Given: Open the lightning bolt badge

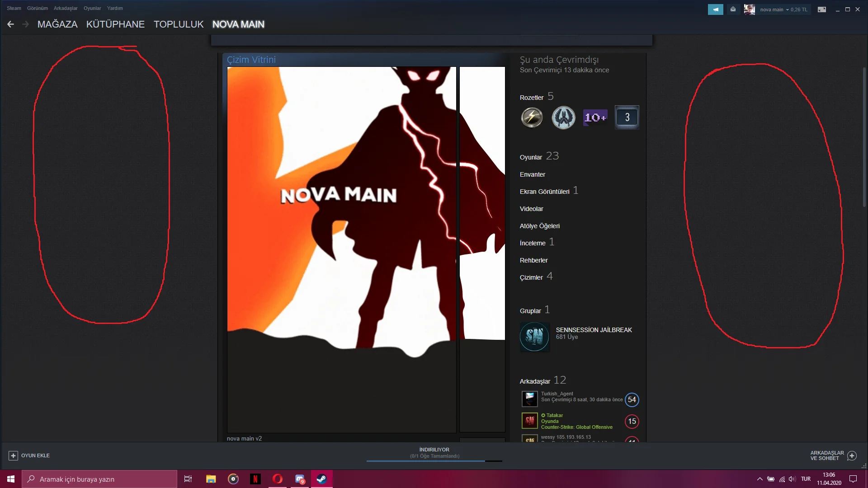Looking at the screenshot, I should click(x=532, y=117).
